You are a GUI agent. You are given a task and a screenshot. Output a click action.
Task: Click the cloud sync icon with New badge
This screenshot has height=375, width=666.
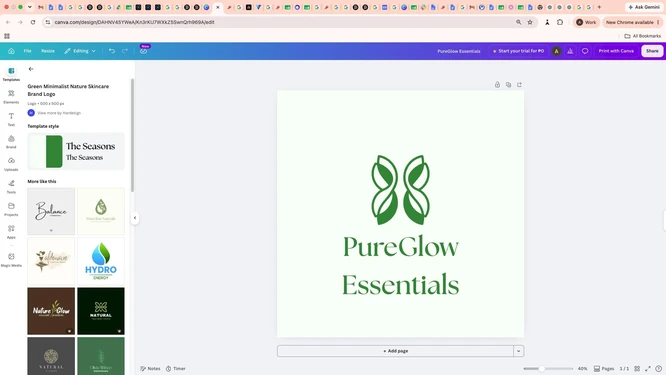pyautogui.click(x=144, y=51)
